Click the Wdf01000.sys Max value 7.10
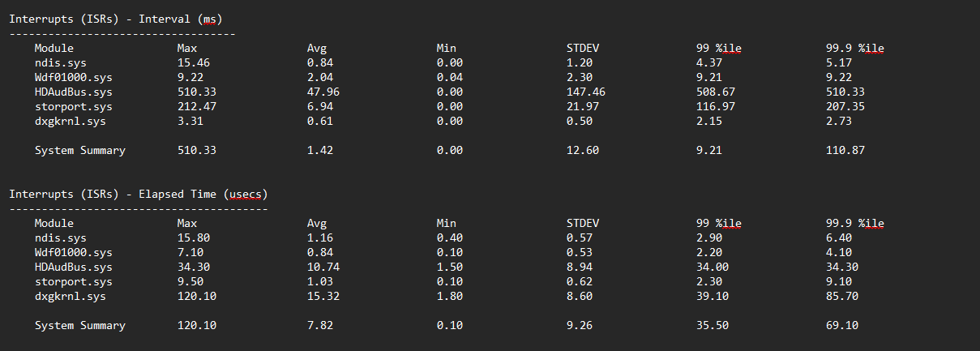 pos(190,252)
